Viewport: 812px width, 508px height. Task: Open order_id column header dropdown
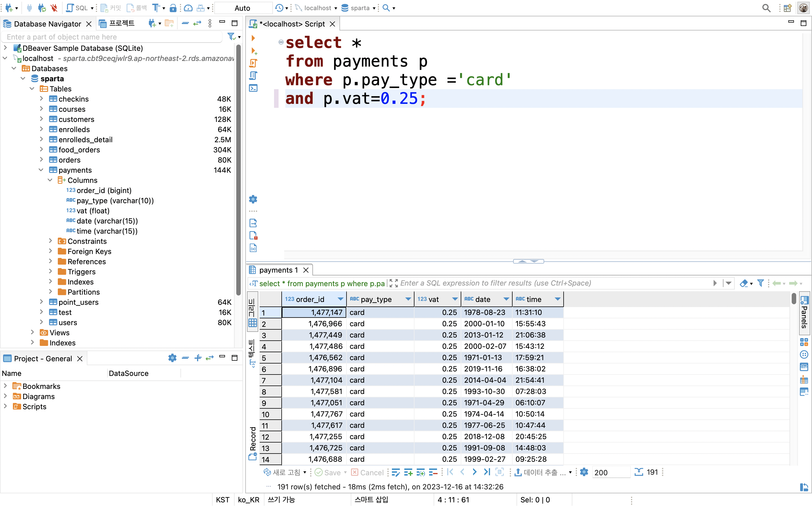(x=340, y=299)
